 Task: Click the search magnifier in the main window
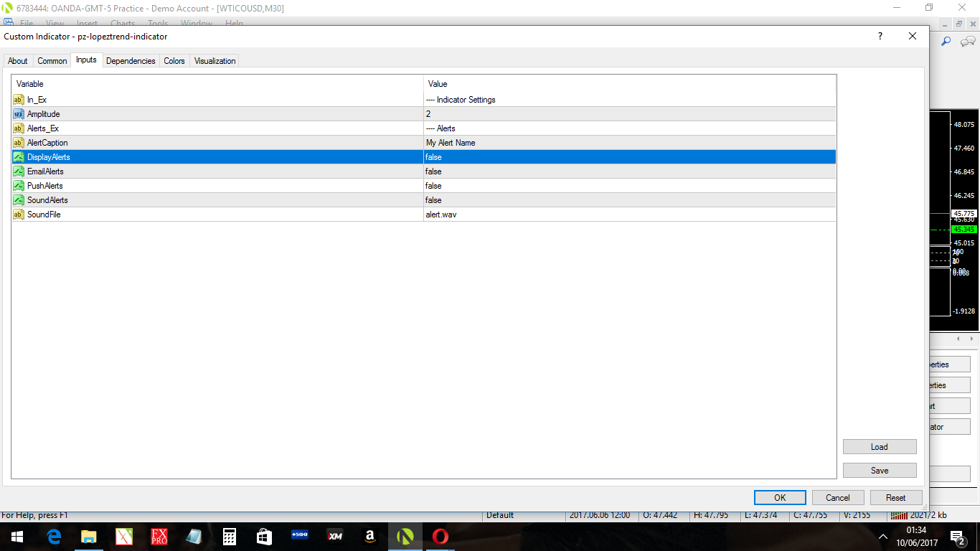946,42
